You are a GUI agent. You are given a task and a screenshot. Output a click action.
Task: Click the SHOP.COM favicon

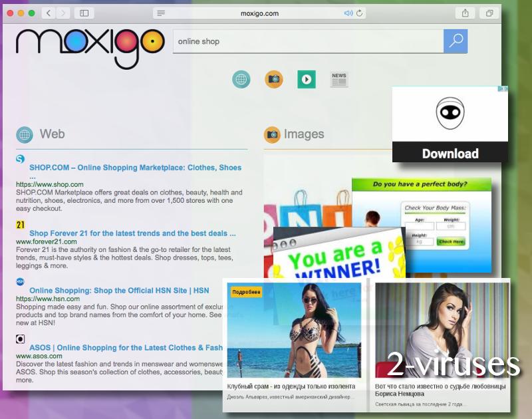[21, 159]
